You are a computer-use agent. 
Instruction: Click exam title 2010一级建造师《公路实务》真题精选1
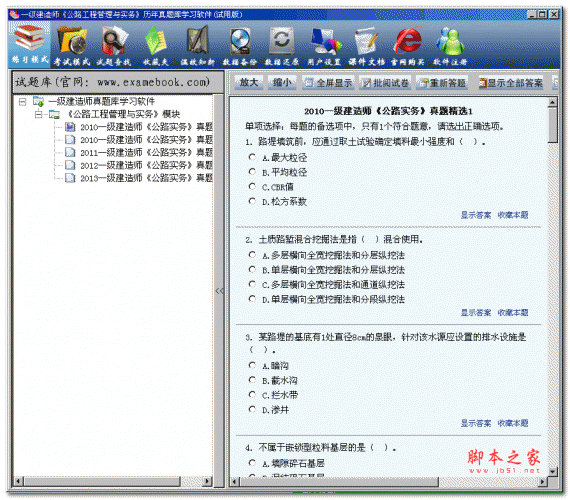[x=388, y=111]
